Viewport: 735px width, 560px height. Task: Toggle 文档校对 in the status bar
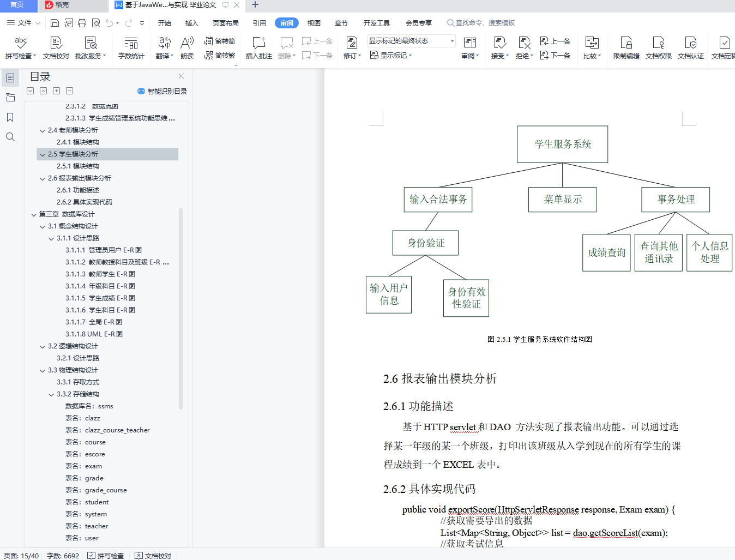coord(153,556)
